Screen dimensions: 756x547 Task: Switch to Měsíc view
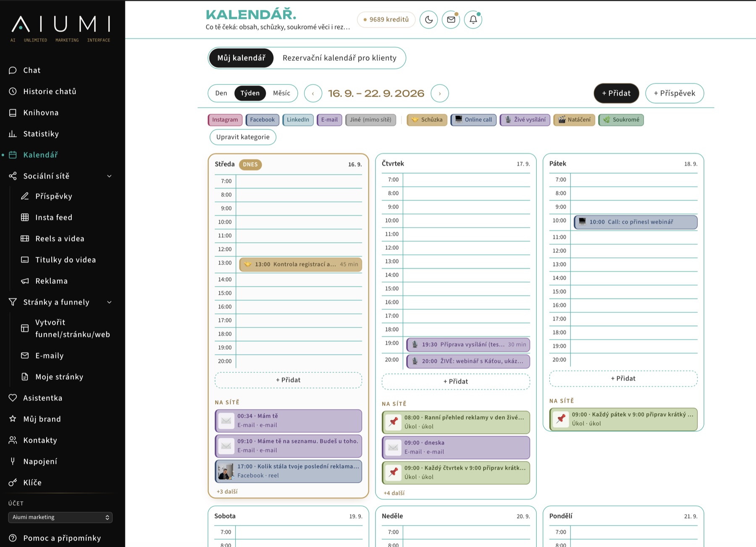281,93
